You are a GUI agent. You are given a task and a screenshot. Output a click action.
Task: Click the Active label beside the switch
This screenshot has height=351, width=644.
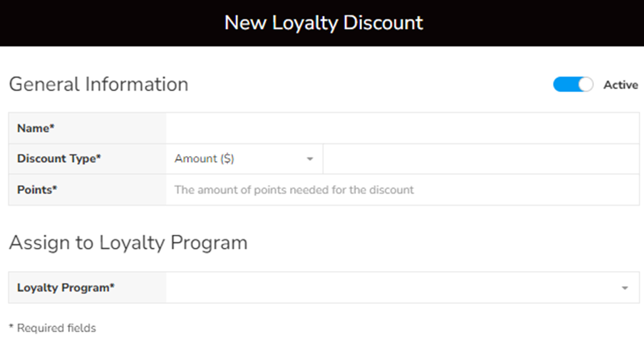pyautogui.click(x=620, y=85)
